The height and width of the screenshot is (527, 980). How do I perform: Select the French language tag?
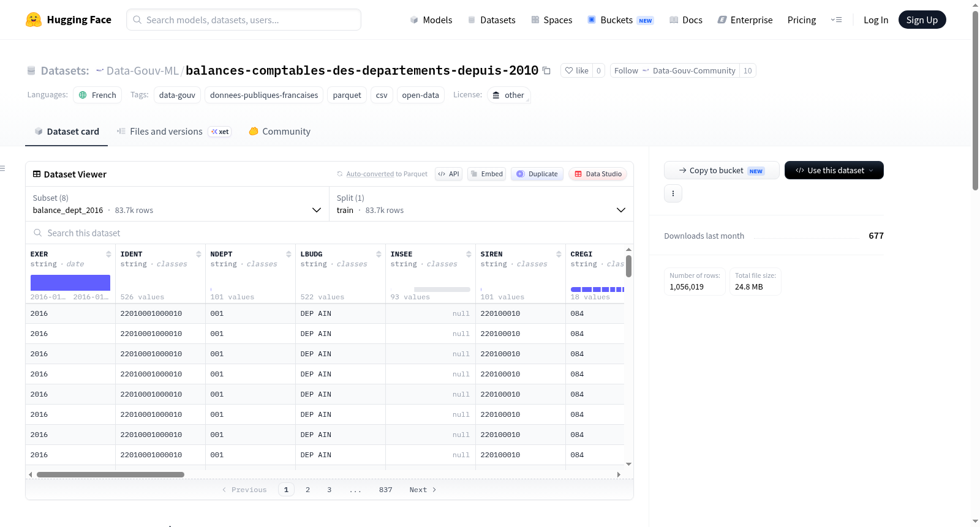tap(97, 95)
